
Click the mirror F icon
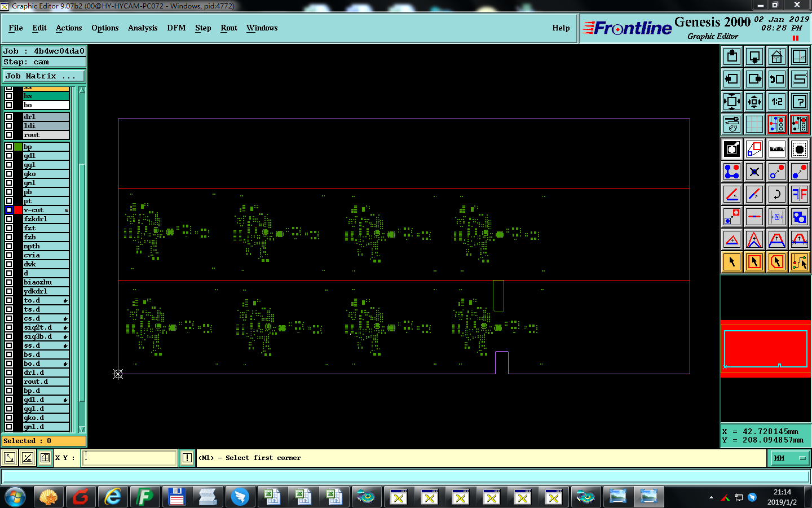800,194
